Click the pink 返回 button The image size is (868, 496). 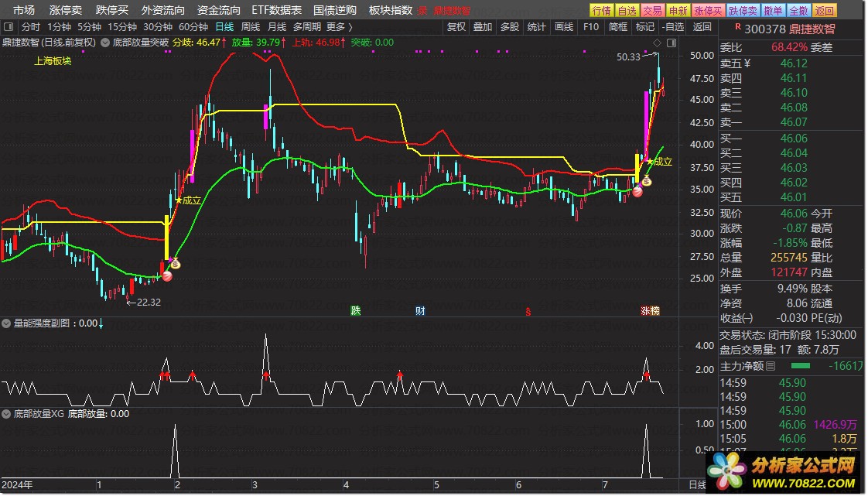(824, 11)
